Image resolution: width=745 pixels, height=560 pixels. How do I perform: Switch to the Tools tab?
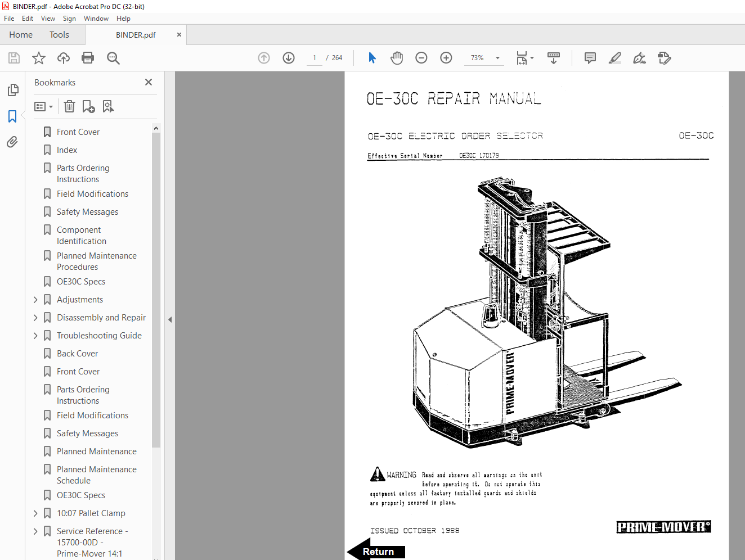(x=59, y=35)
